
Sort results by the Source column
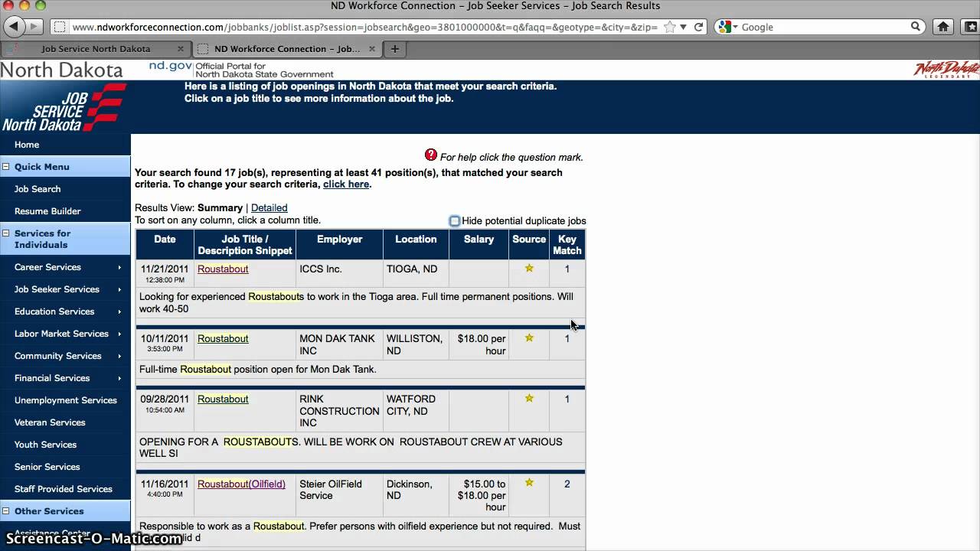(529, 239)
